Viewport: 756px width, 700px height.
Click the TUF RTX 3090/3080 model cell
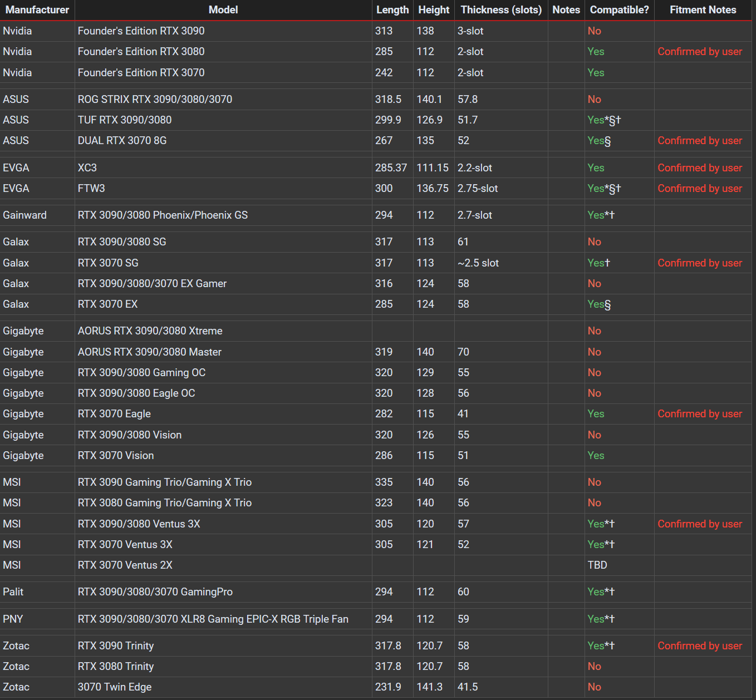[x=223, y=120]
